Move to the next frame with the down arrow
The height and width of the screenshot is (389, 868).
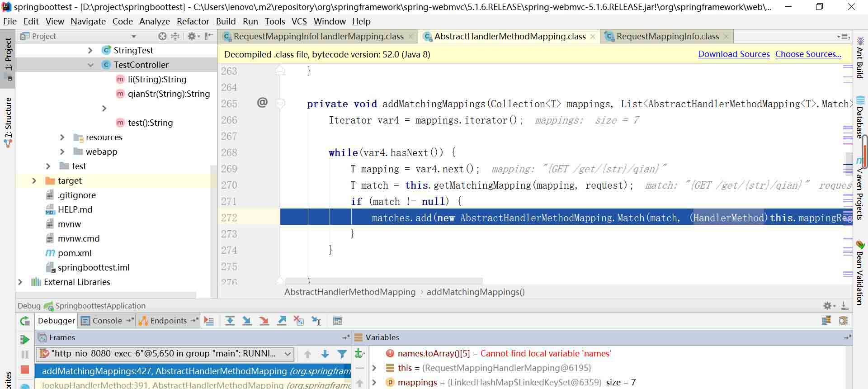[x=325, y=354]
